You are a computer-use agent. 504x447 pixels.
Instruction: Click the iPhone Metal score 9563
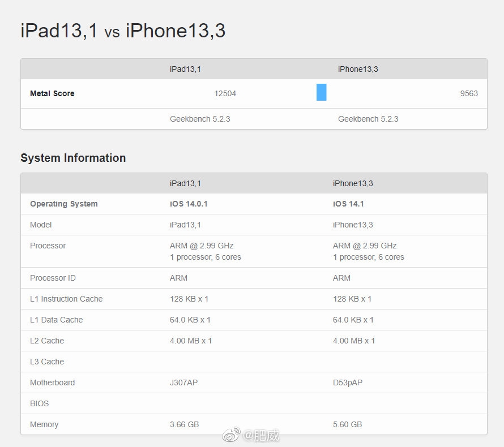469,93
